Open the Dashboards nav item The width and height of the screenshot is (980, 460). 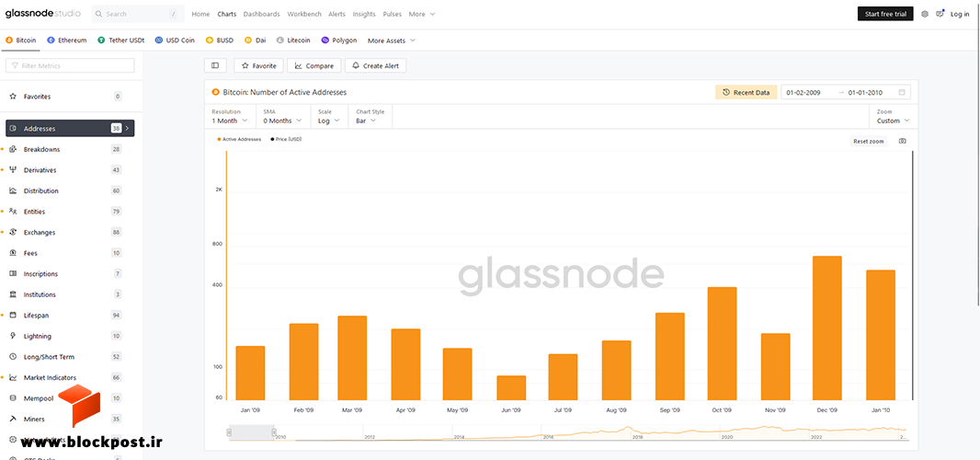tap(261, 14)
